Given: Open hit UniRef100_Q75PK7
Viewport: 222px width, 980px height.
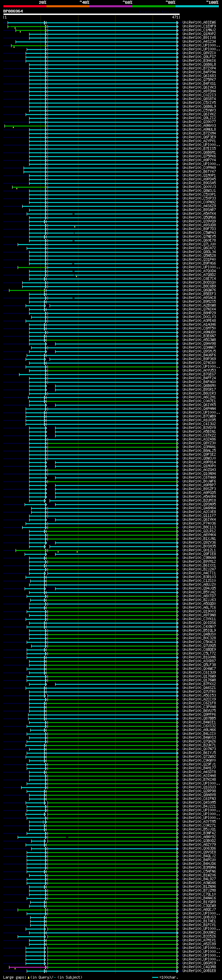Looking at the screenshot, I should point(199,80).
